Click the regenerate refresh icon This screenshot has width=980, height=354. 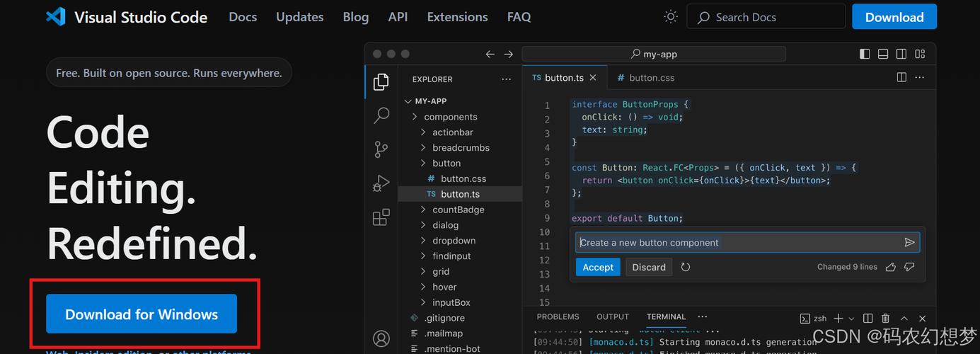686,267
